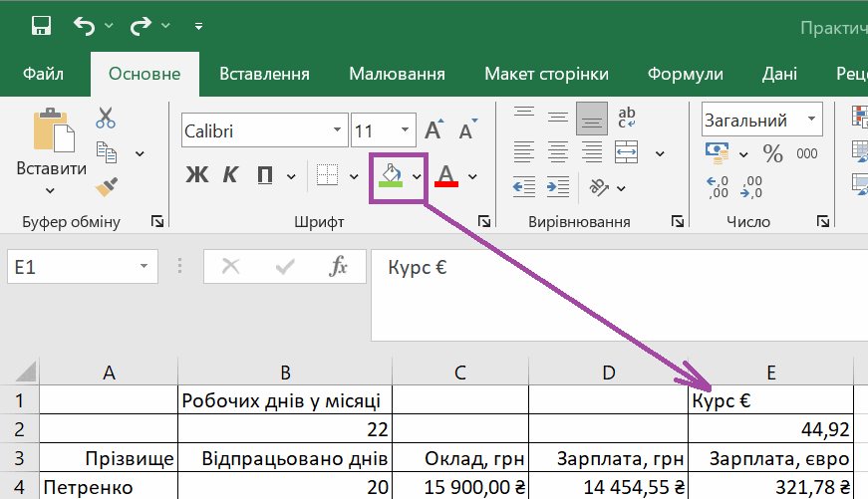Toggle italic К formatting
Viewport: 868px width, 499px height.
click(230, 175)
